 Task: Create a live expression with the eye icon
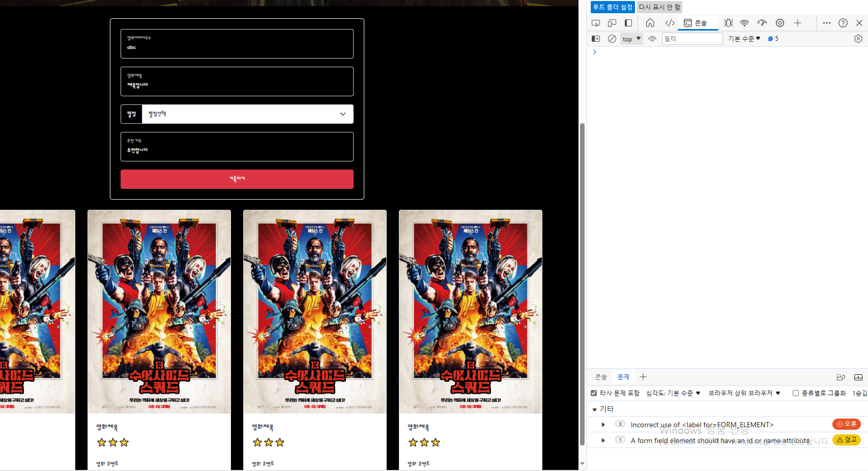tap(652, 39)
